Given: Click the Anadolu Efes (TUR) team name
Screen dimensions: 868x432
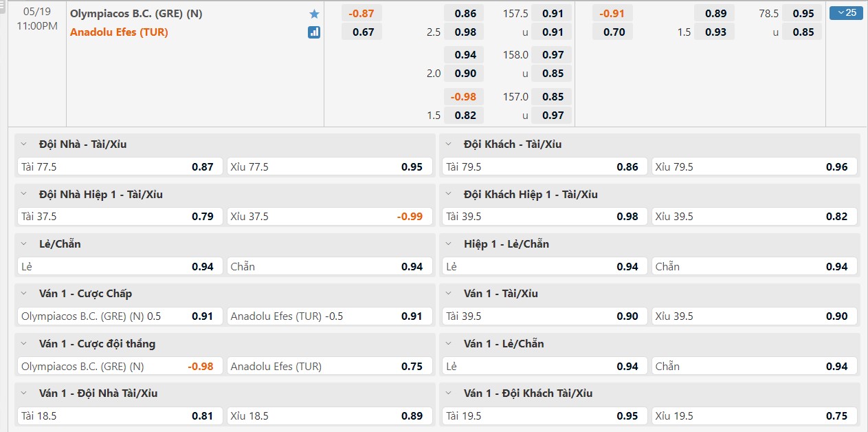Looking at the screenshot, I should (119, 32).
